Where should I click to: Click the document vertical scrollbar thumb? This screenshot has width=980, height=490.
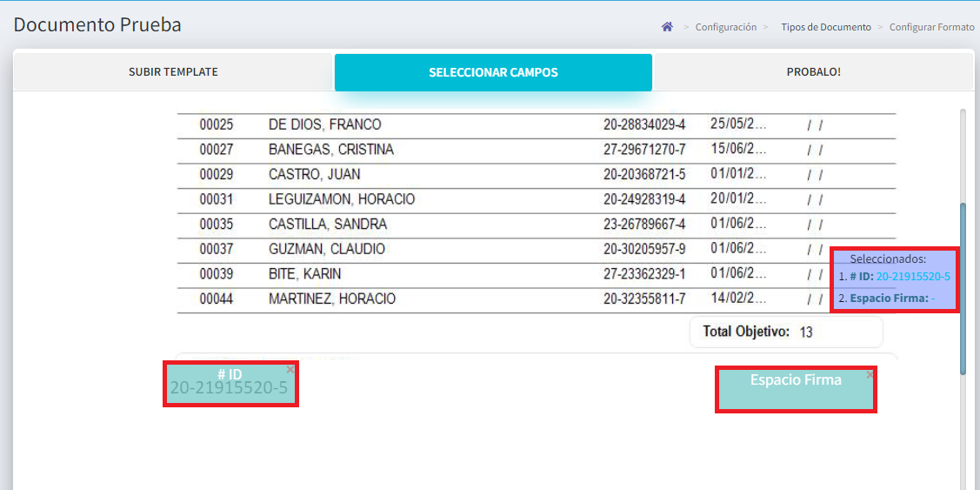coord(963,288)
